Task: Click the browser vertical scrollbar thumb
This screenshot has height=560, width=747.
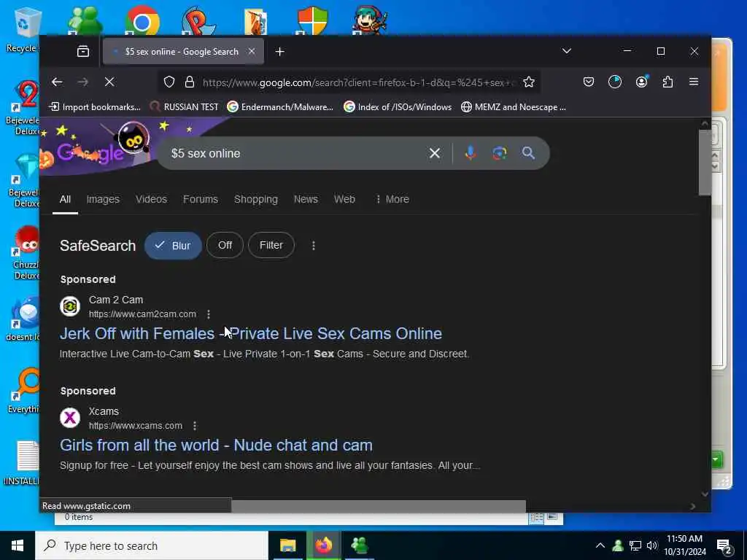Action: click(705, 163)
